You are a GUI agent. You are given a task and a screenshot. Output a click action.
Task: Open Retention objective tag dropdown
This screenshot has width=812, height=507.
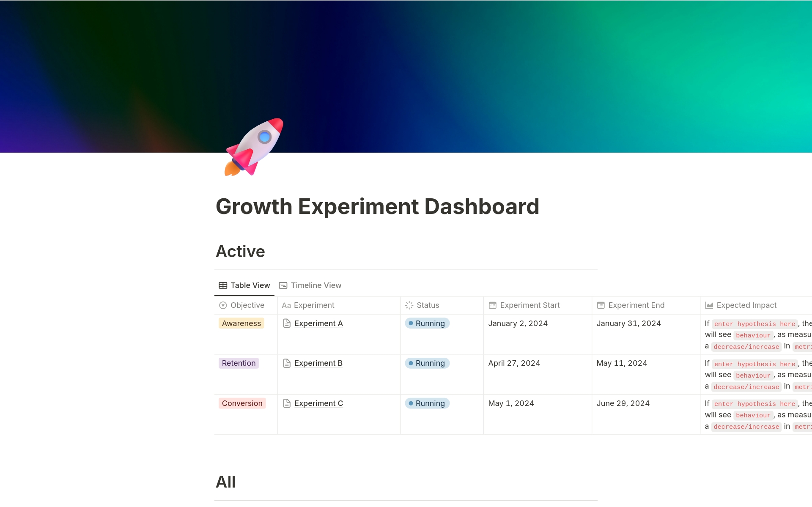coord(239,363)
